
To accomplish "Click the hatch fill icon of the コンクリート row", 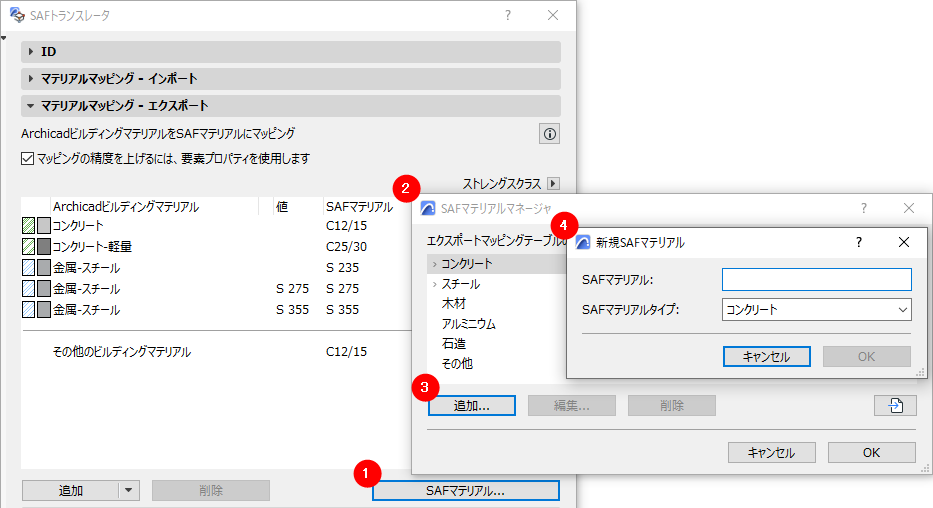I will click(29, 225).
